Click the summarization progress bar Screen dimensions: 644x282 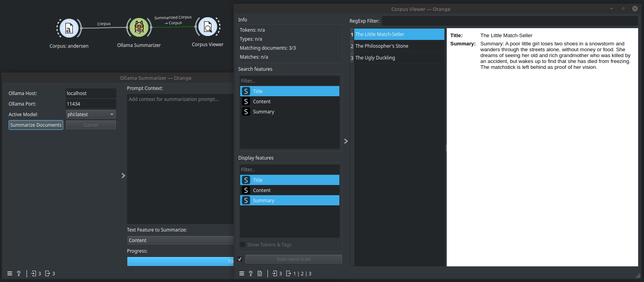click(x=180, y=261)
